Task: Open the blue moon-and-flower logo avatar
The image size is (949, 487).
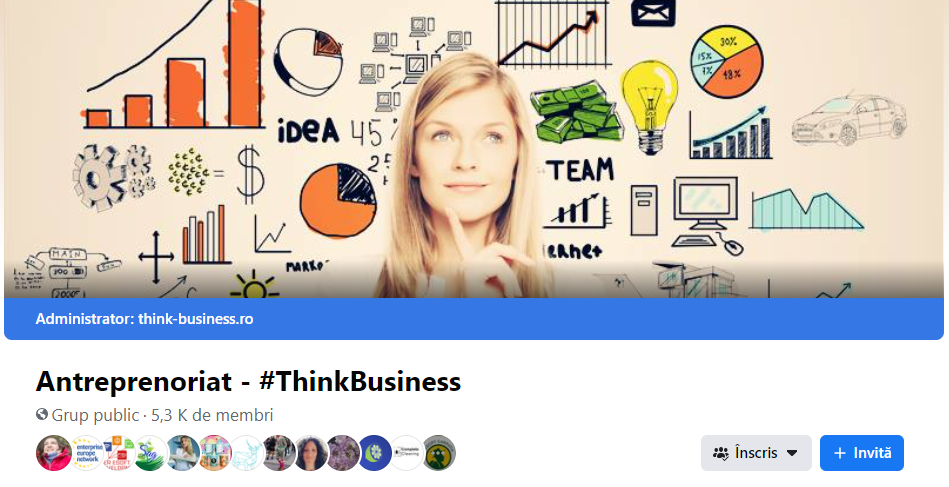Action: (x=374, y=453)
